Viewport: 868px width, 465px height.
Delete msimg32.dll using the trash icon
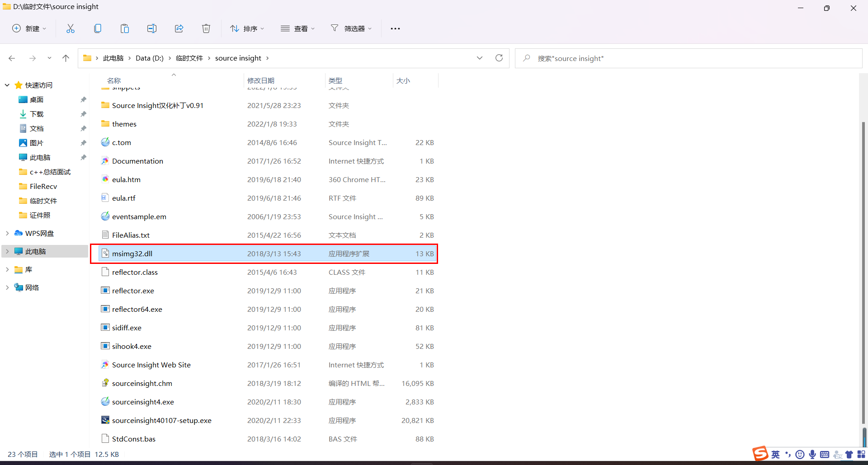click(x=206, y=28)
